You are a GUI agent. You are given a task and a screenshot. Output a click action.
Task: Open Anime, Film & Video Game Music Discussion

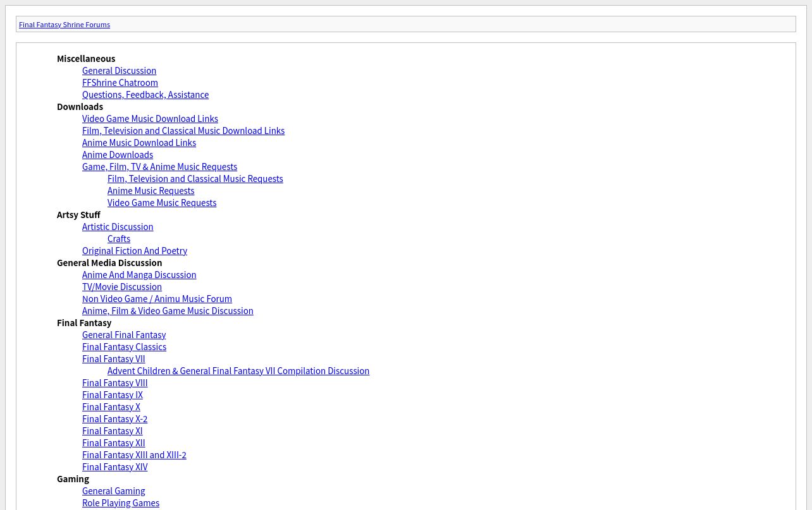click(168, 311)
